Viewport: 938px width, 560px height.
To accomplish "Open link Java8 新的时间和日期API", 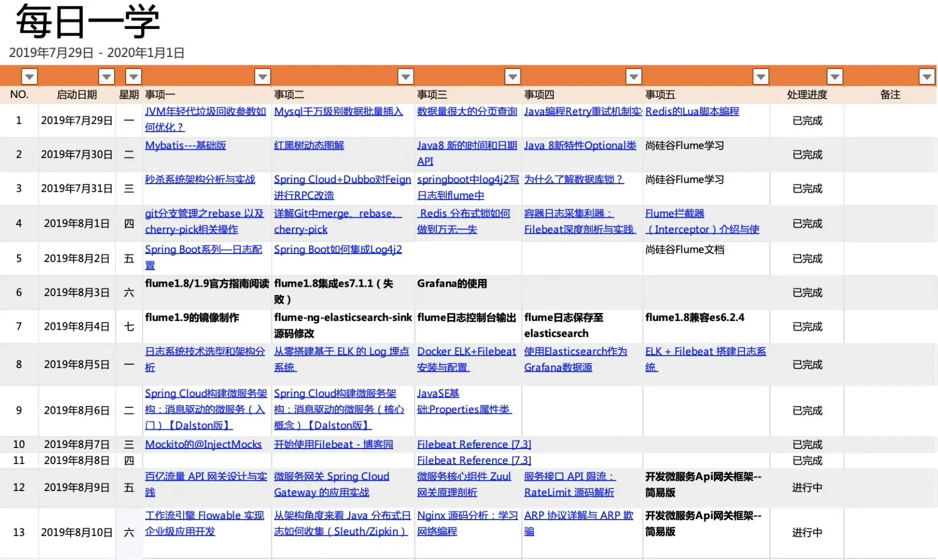I will [x=467, y=153].
